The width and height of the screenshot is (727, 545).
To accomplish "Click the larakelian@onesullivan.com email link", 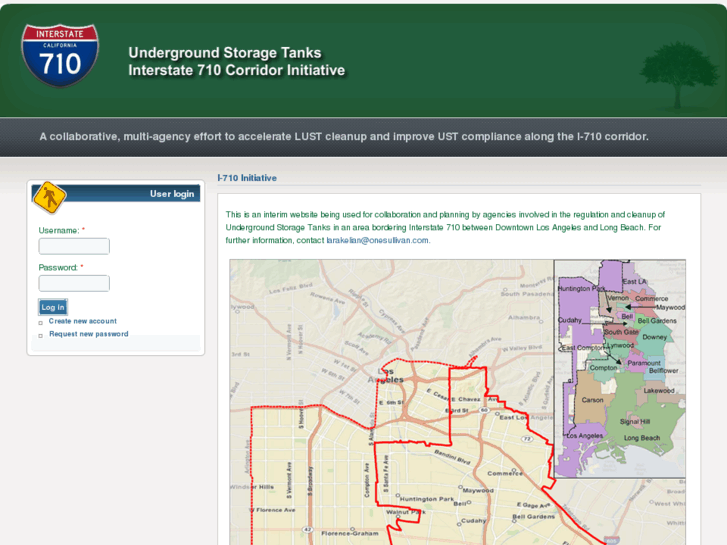I will coord(377,240).
